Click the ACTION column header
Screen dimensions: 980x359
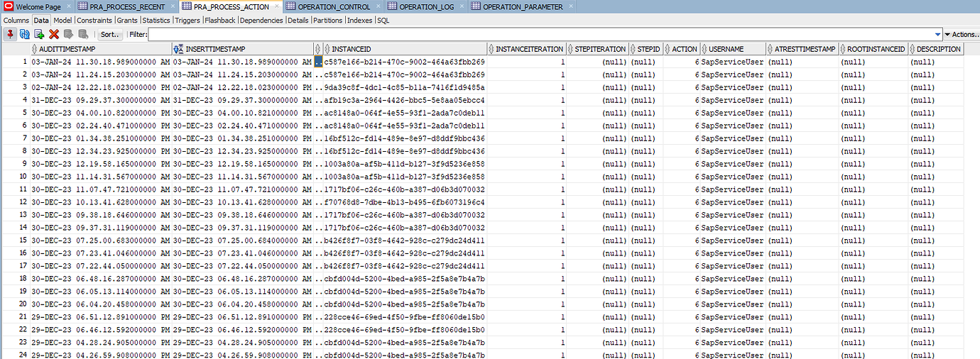[x=682, y=49]
